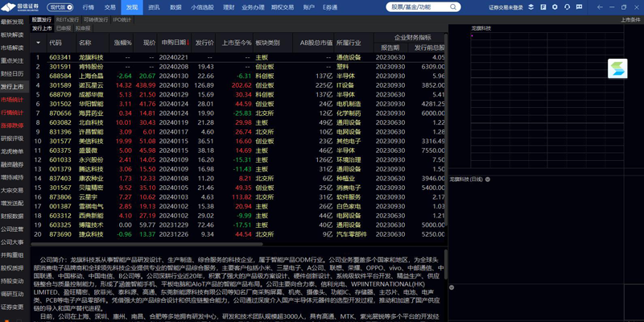Select 重点关注 in the left sidebar
Image resolution: width=644 pixels, height=322 pixels.
tap(12, 61)
